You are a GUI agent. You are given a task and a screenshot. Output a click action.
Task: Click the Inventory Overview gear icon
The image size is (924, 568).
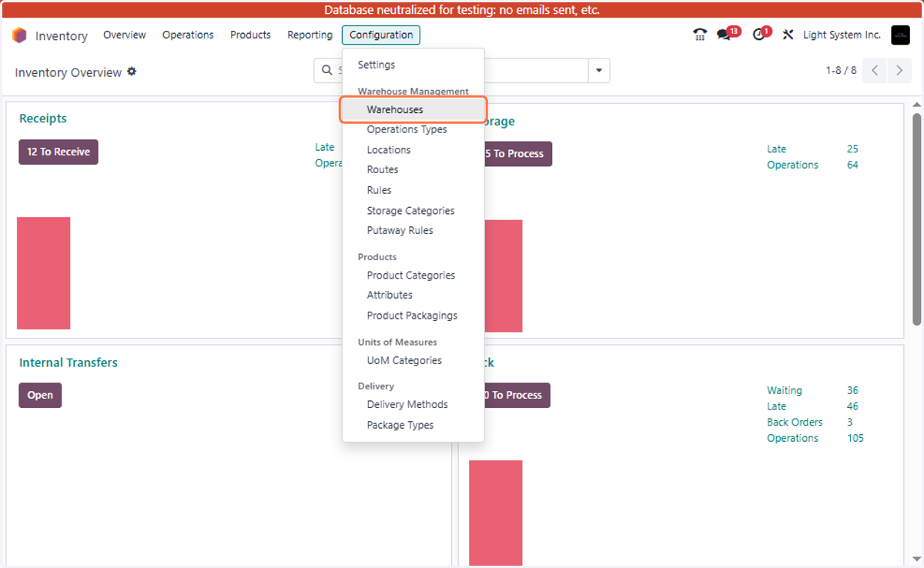coord(132,72)
